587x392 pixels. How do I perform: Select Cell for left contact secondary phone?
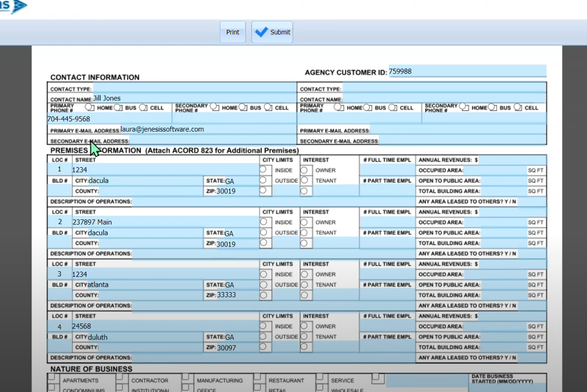coord(268,108)
